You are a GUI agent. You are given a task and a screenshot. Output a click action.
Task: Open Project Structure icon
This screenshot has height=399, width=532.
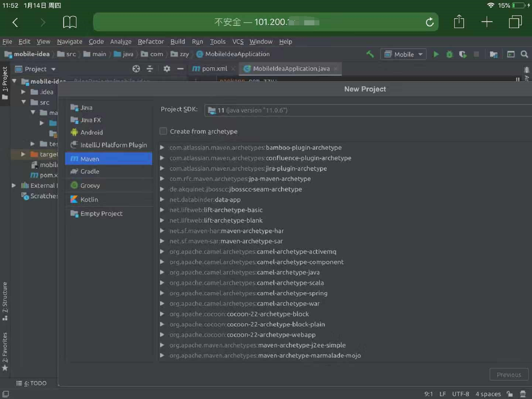(x=493, y=54)
